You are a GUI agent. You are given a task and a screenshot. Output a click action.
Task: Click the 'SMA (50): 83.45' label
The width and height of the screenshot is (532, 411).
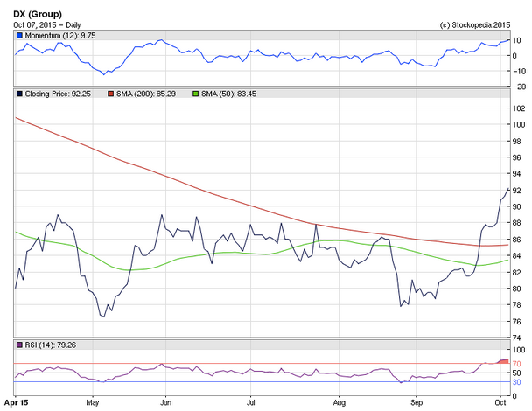coord(228,94)
